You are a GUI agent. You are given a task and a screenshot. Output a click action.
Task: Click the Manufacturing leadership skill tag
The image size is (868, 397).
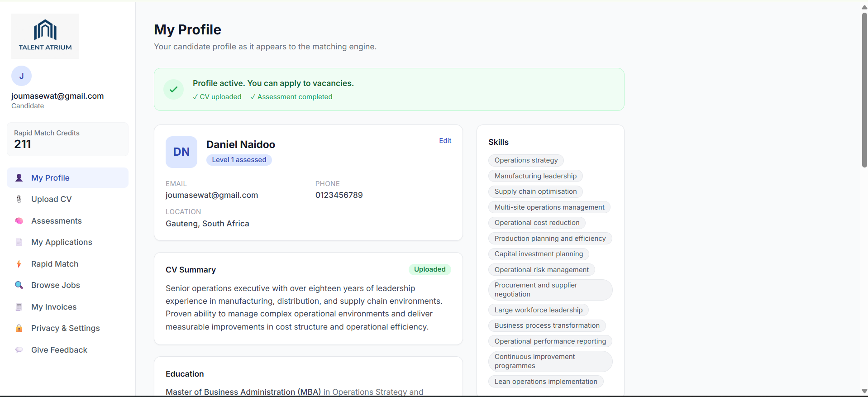tap(535, 176)
